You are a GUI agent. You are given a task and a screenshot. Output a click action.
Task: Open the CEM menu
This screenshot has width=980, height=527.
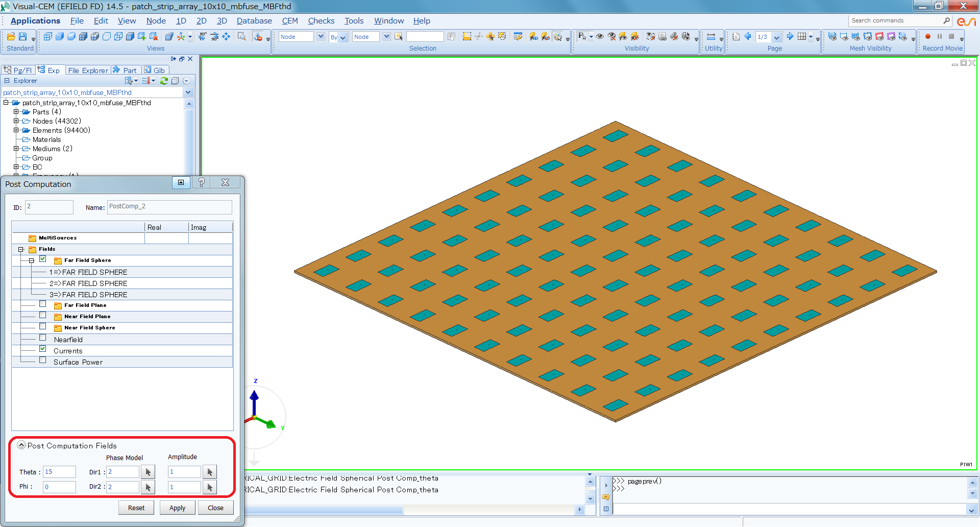coord(290,21)
